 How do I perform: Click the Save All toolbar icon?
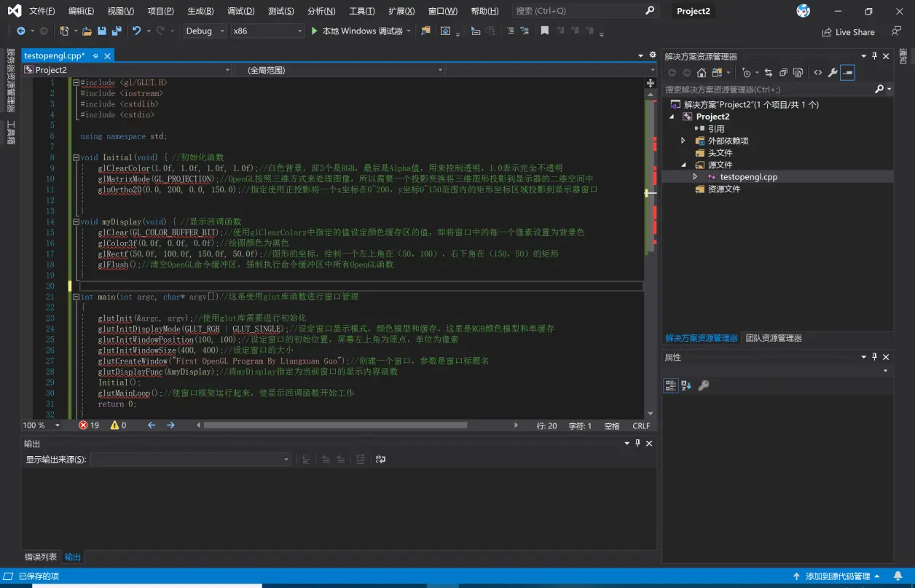(x=115, y=31)
